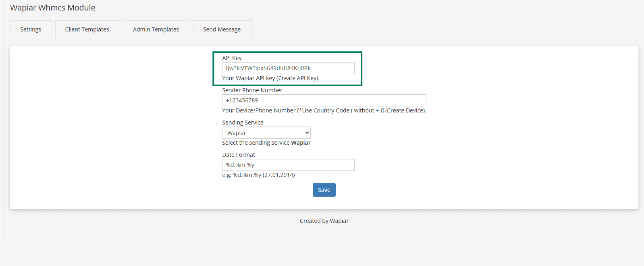Go to the Admin Templates tab
644x266 pixels.
[x=156, y=29]
